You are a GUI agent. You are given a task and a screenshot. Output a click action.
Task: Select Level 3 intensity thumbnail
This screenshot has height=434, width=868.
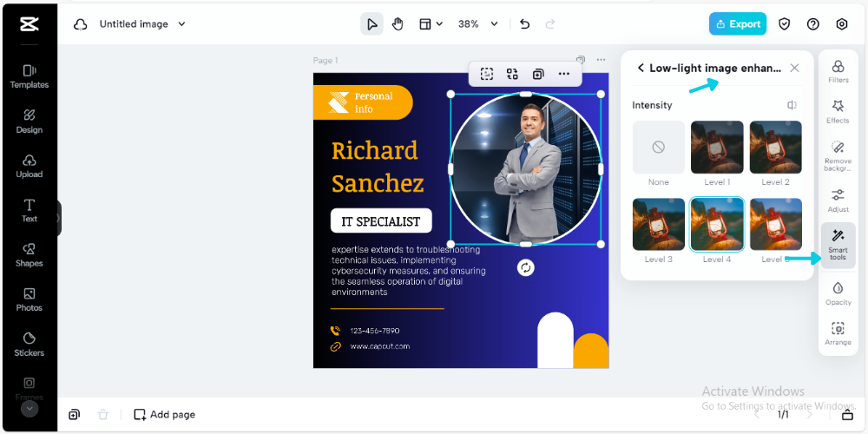click(x=658, y=224)
